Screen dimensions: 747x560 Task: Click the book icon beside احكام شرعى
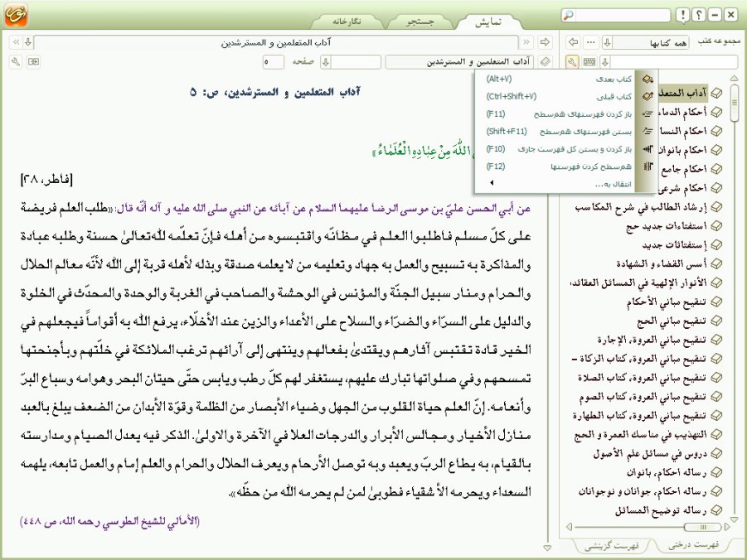(x=716, y=188)
